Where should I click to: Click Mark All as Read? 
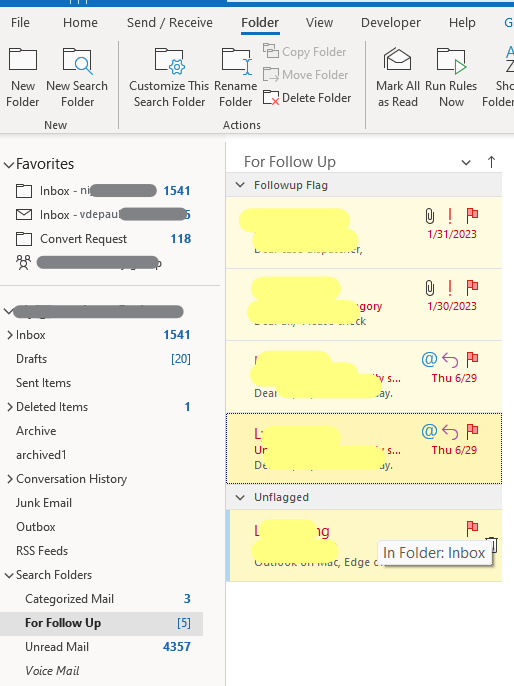coord(398,77)
